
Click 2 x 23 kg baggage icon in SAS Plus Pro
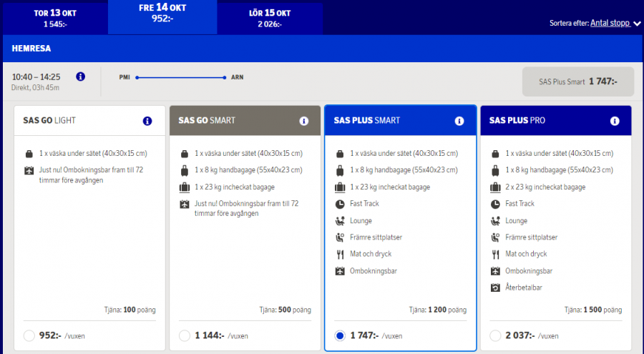tap(495, 187)
